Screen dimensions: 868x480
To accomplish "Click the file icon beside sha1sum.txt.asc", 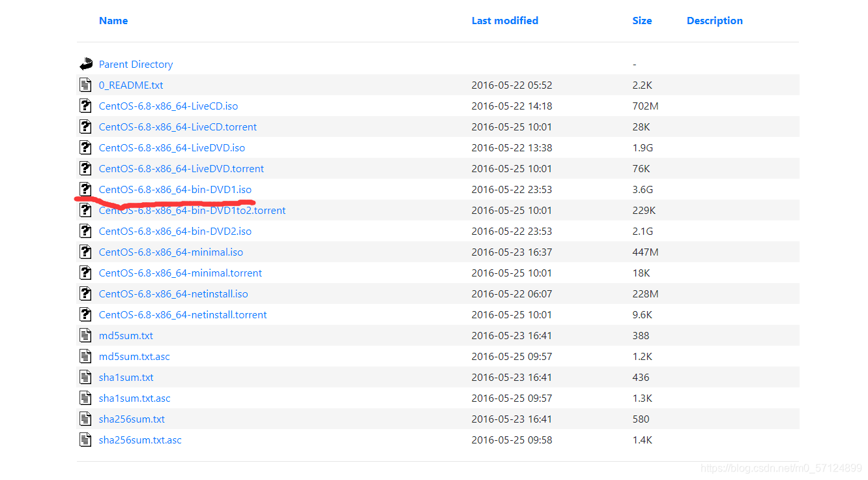I will [x=85, y=398].
